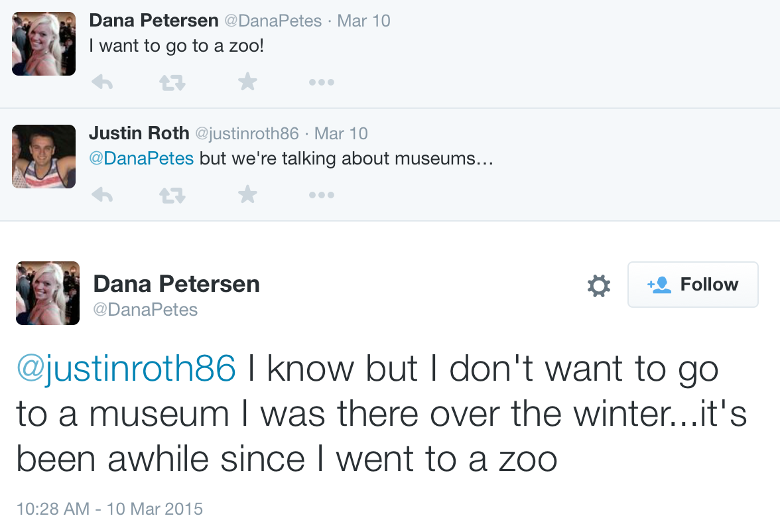Reply to Dana's zoo tweet
Screen dimensions: 780x532
coord(101,82)
